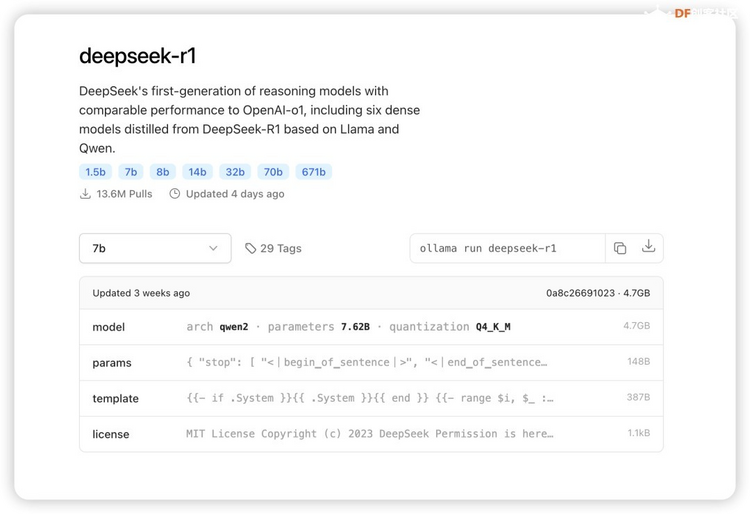750x514 pixels.
Task: Click the clock icon by Updated
Action: (175, 194)
